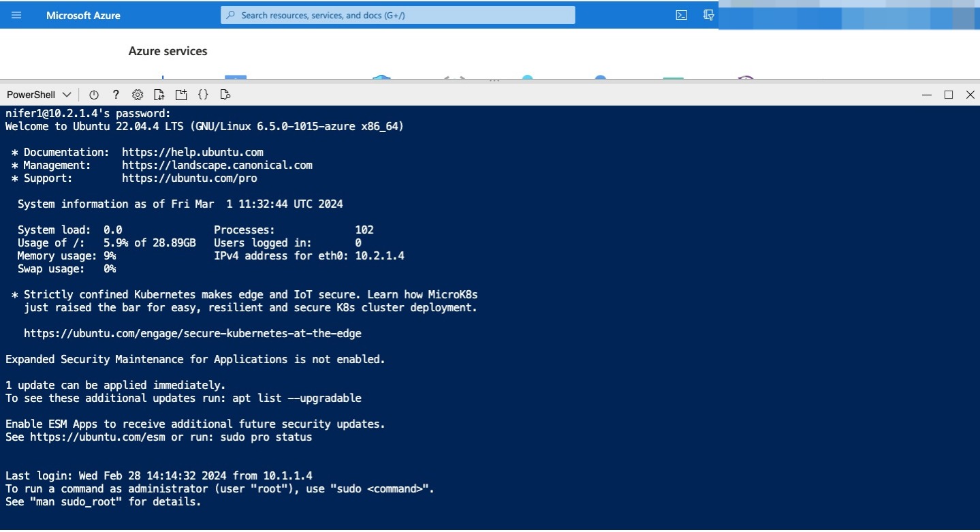Open Cloud Shell settings gear
The height and width of the screenshot is (532, 980).
(138, 95)
